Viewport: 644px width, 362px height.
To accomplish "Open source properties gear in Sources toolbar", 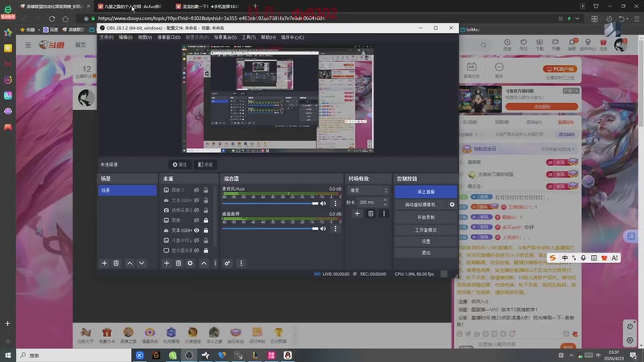I will [x=190, y=263].
